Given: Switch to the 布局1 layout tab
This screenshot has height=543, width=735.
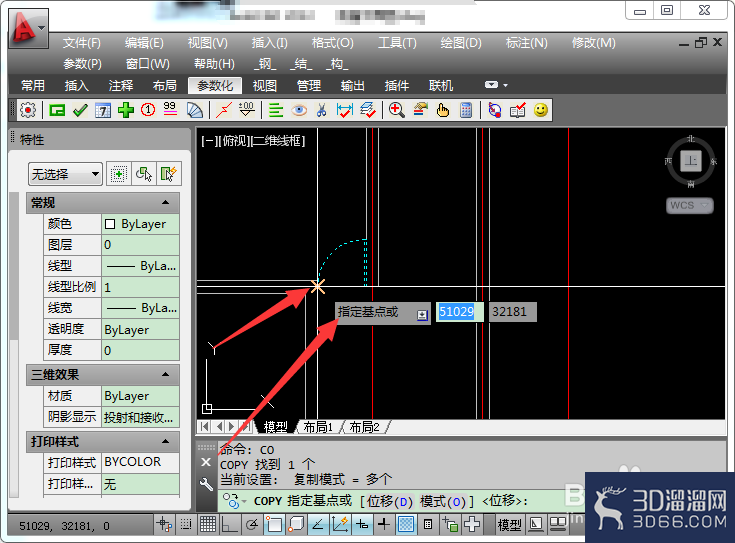Looking at the screenshot, I should point(318,427).
